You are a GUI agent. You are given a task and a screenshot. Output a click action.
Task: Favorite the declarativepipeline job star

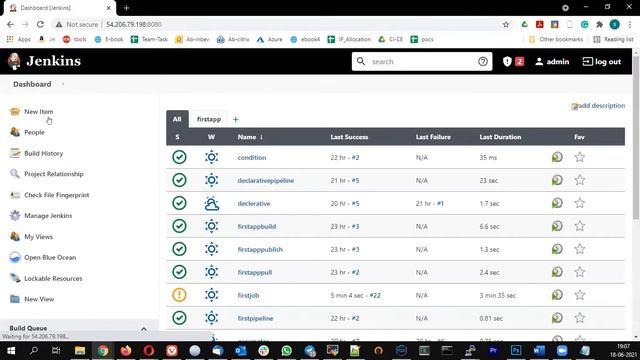point(580,180)
